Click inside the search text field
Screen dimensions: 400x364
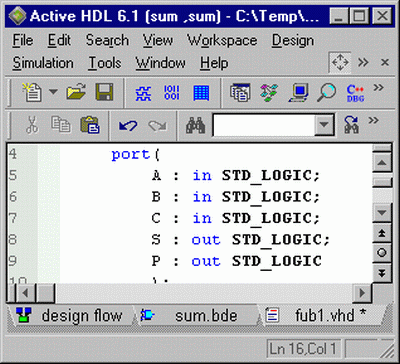264,125
